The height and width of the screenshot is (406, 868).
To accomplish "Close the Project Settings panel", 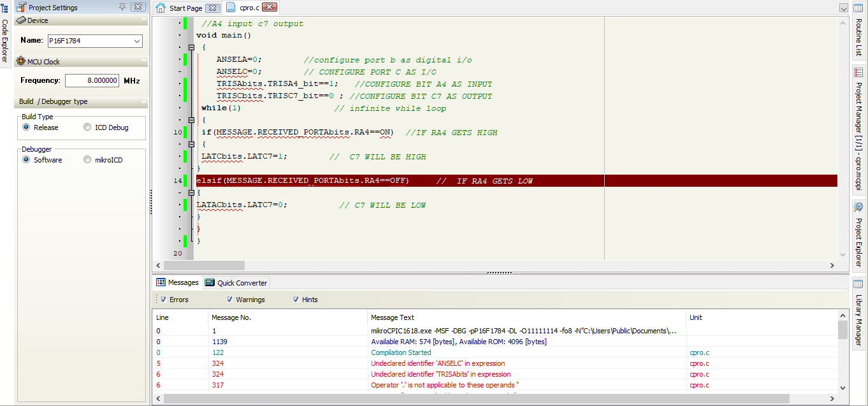I will pos(138,7).
